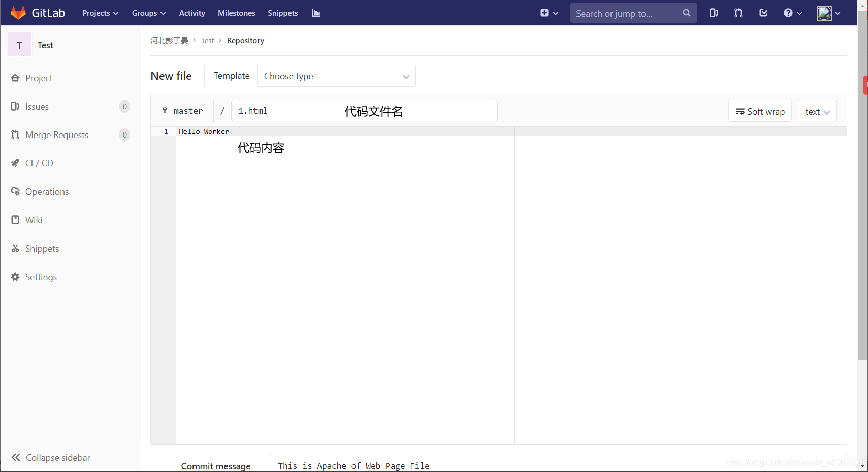This screenshot has width=868, height=472.
Task: Open the To-Do list checkmark icon
Action: [763, 13]
